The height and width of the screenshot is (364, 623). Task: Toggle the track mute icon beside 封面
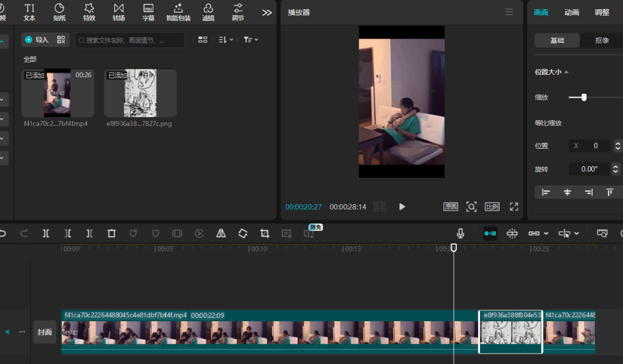(x=8, y=332)
